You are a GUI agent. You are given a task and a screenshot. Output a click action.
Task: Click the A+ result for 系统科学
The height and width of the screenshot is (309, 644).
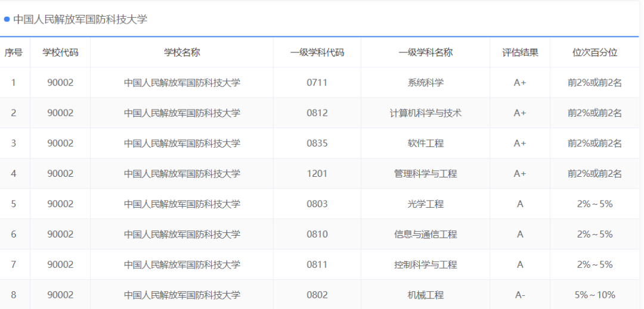[x=520, y=83]
